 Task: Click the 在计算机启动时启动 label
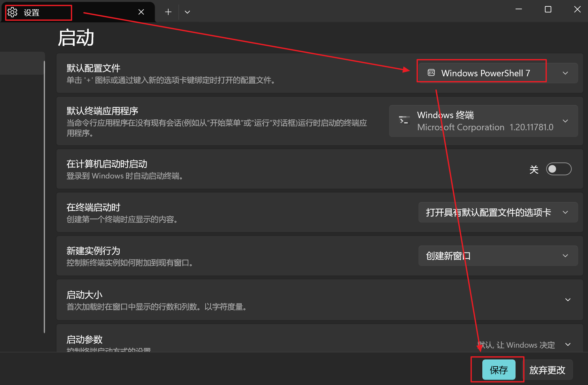pyautogui.click(x=107, y=164)
